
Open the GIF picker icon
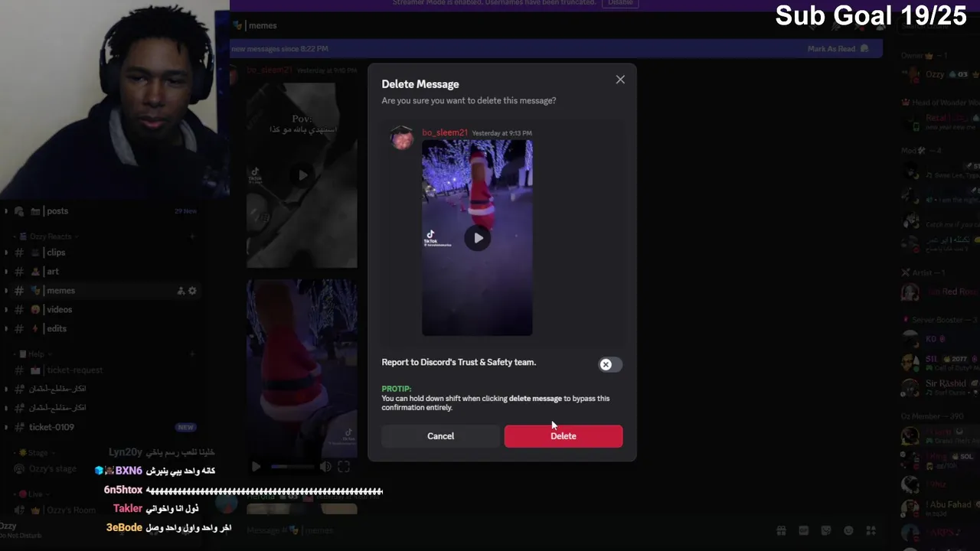(804, 530)
